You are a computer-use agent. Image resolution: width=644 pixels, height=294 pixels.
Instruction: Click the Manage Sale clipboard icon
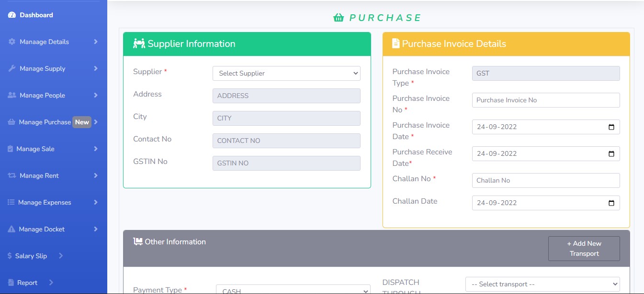tap(10, 149)
